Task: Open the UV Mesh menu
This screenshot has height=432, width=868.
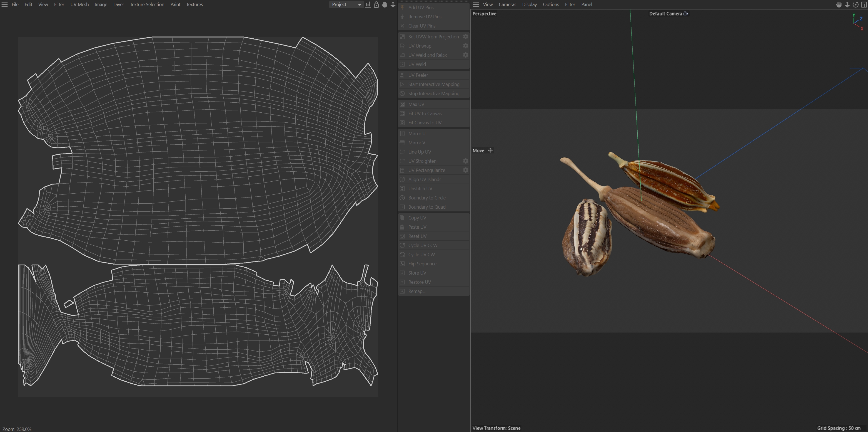Action: click(79, 4)
